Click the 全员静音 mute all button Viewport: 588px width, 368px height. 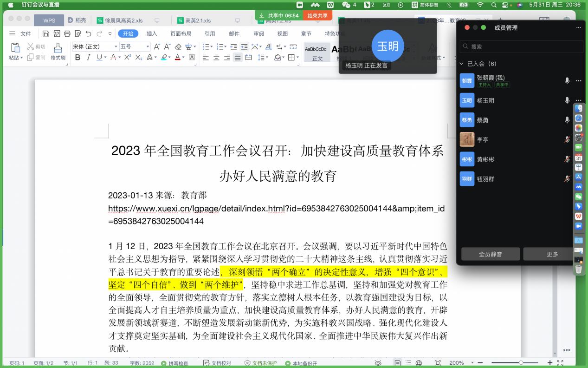(491, 254)
